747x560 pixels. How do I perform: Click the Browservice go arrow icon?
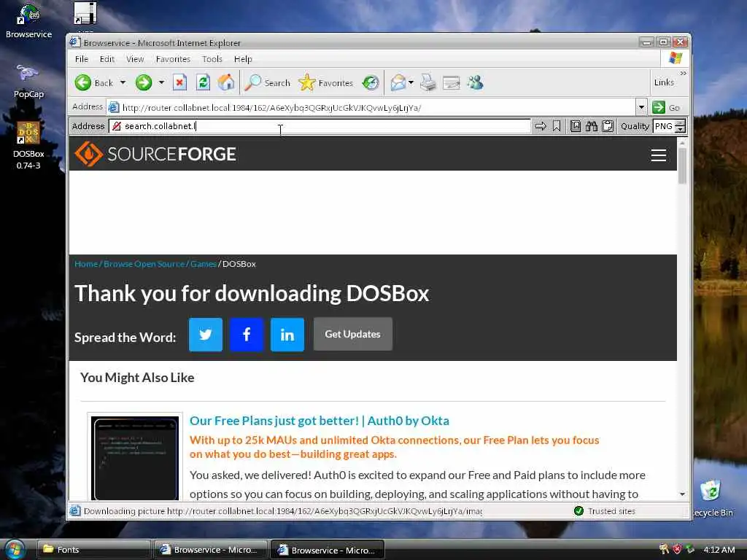[541, 126]
